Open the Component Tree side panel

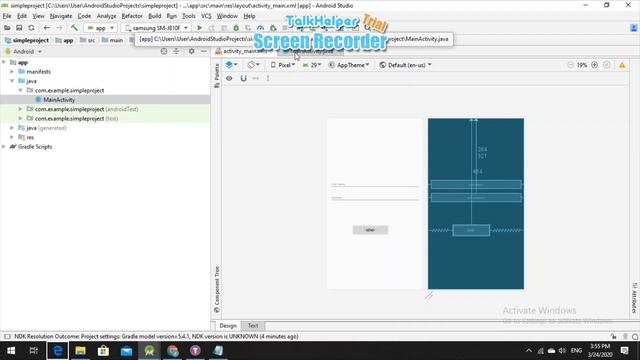(x=217, y=289)
